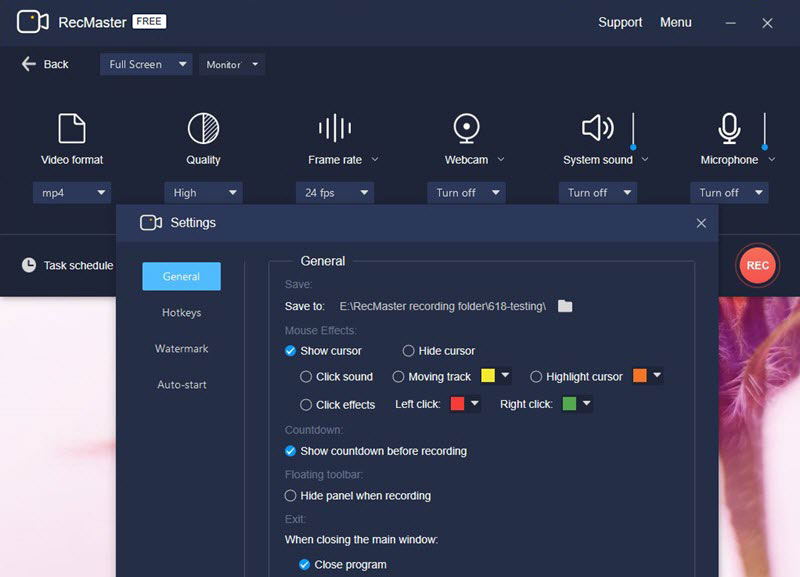Click the Back arrow icon
The image size is (800, 577).
pos(29,64)
